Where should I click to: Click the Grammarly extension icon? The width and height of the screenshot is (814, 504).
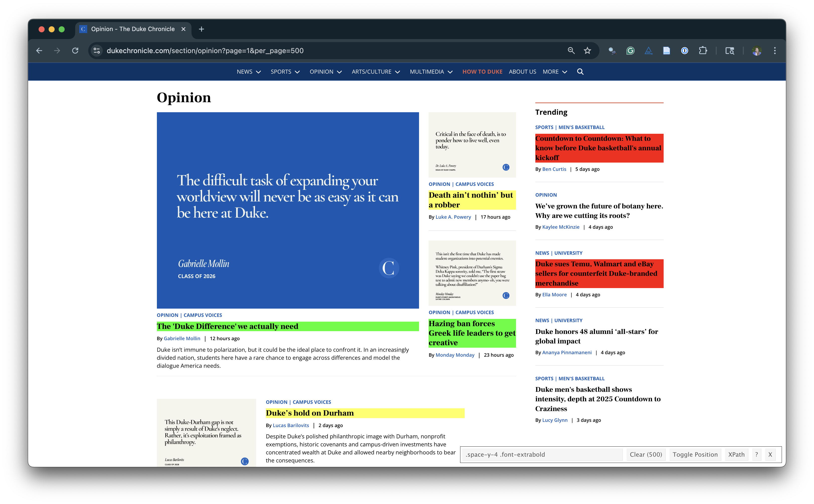pyautogui.click(x=630, y=51)
